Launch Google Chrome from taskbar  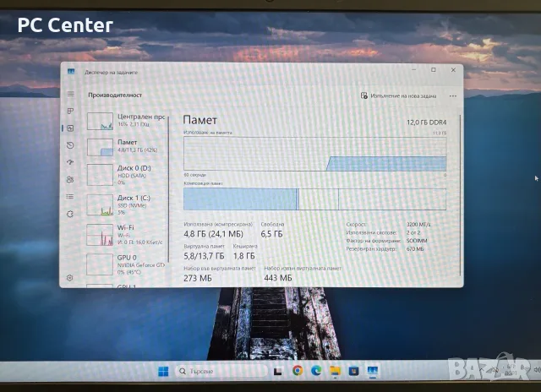(297, 371)
